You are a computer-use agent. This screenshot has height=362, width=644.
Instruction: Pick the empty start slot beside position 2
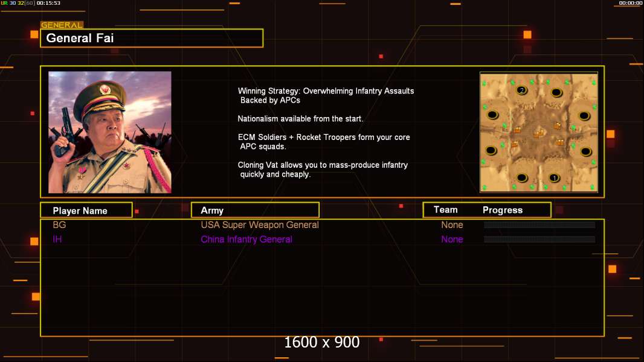tap(556, 93)
